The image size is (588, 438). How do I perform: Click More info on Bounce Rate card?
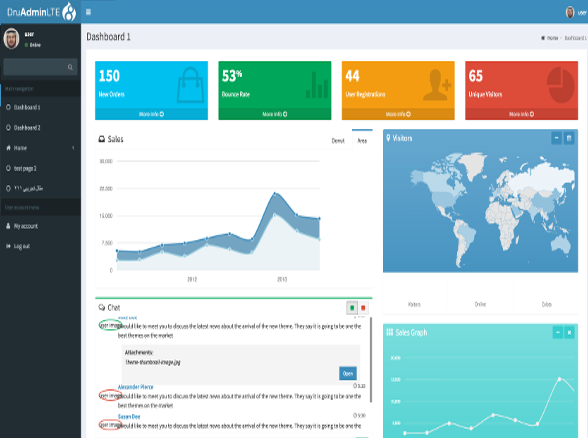(x=274, y=114)
